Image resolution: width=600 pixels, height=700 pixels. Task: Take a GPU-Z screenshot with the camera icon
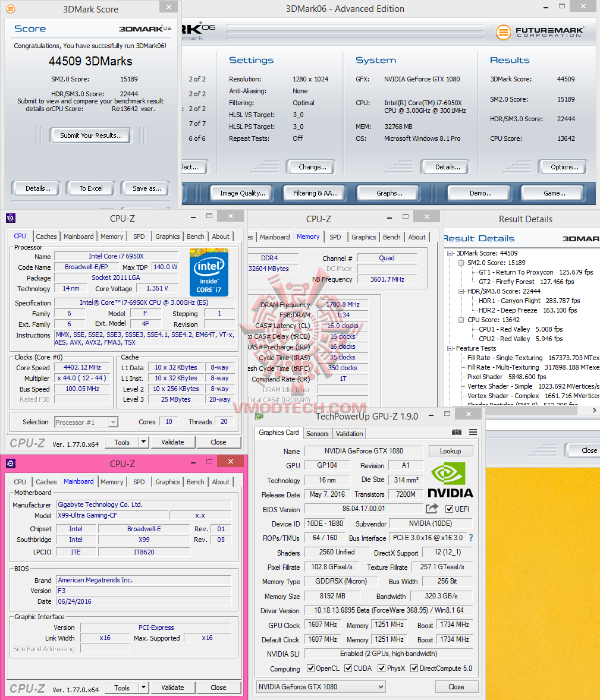457,432
